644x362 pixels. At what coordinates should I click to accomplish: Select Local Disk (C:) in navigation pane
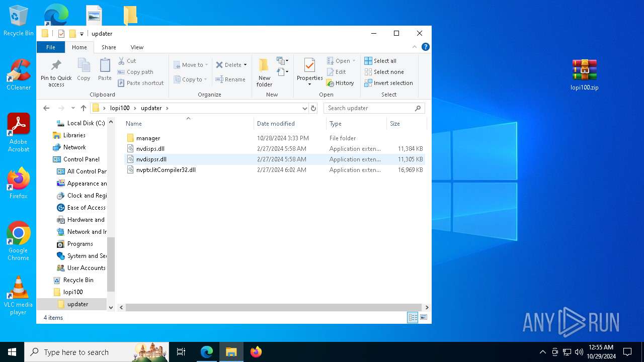tap(80, 123)
